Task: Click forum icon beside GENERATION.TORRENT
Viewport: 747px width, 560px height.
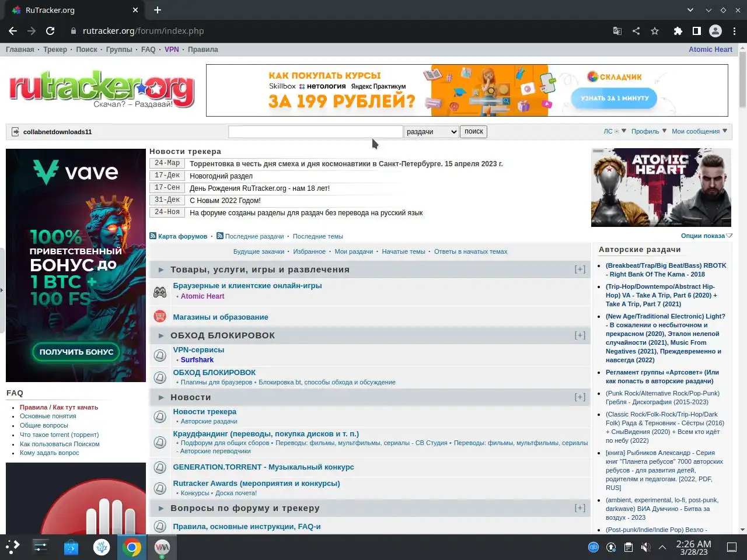Action: 160,467
